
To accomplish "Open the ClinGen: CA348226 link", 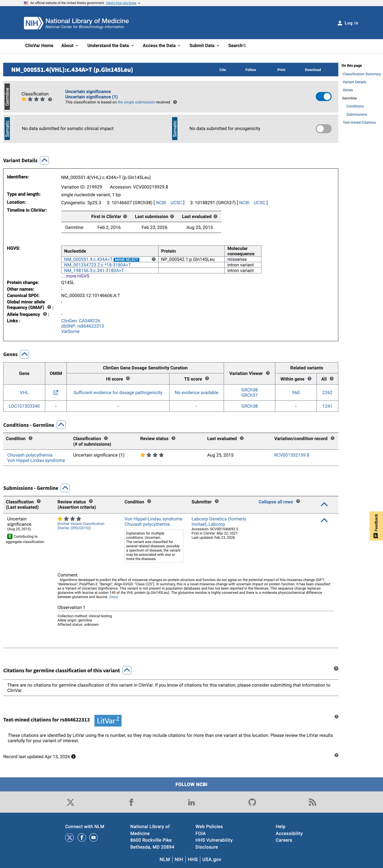I will coord(81,321).
